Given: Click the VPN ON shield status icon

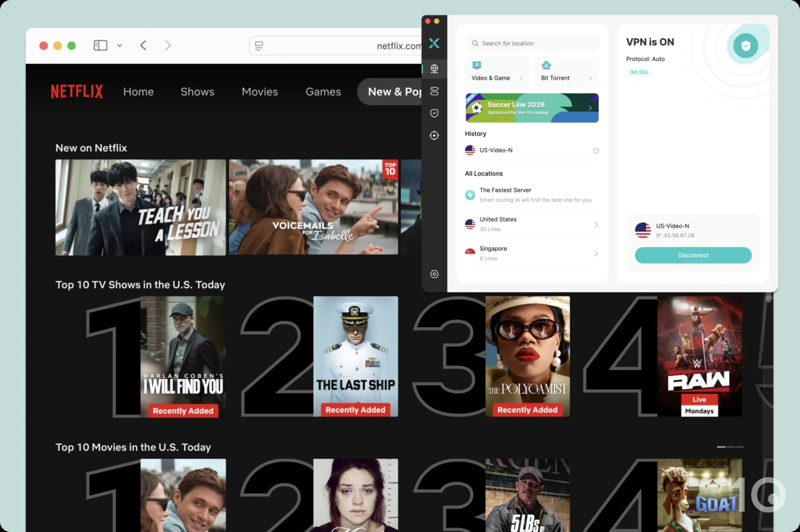Looking at the screenshot, I should [x=746, y=46].
